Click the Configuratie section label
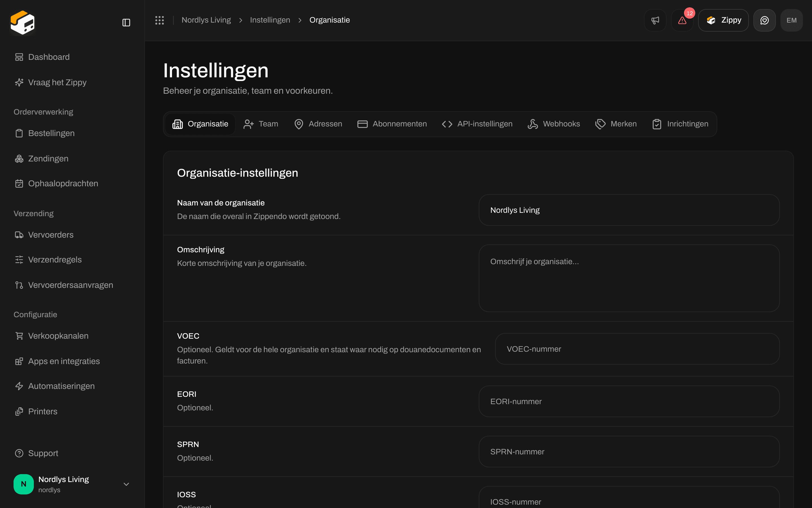812x508 pixels. click(x=35, y=314)
